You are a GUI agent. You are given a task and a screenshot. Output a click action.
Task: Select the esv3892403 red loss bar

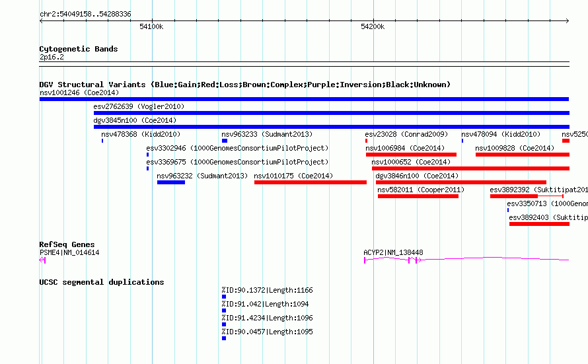539,224
